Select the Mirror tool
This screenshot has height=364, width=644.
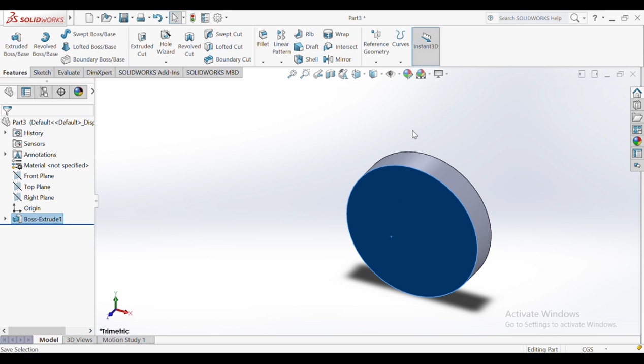pos(338,59)
